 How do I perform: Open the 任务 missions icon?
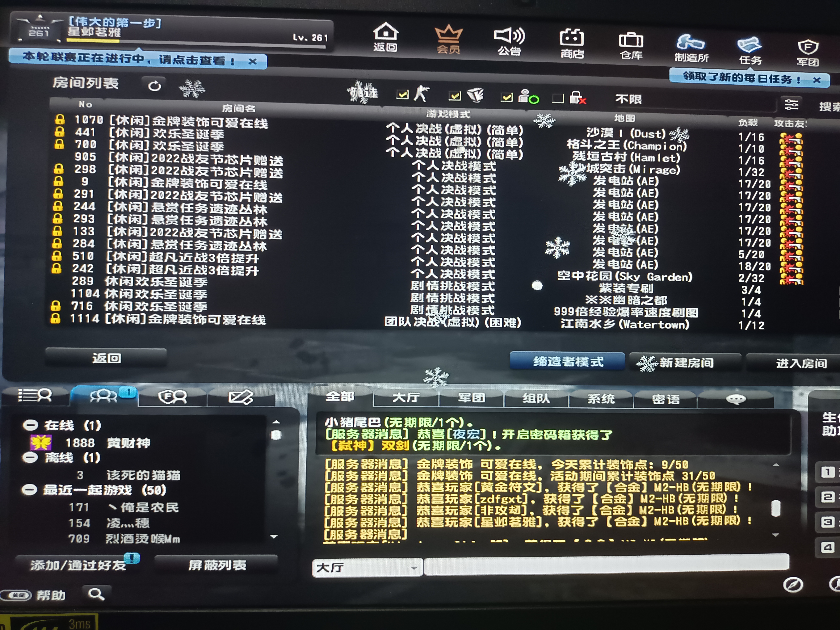click(x=750, y=51)
